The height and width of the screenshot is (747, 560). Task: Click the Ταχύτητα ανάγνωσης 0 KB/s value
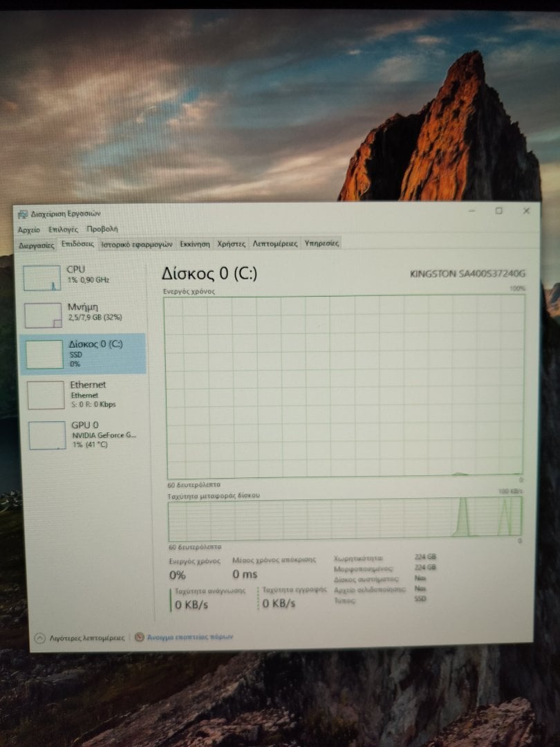coord(192,605)
